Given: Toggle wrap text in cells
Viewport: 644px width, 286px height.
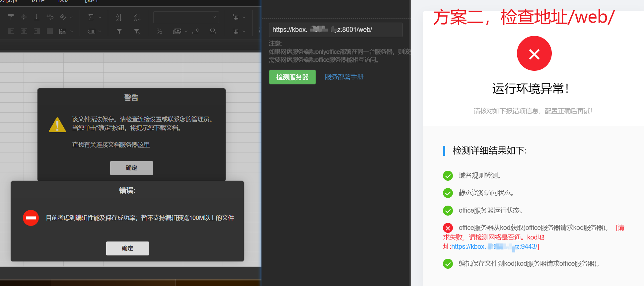Looking at the screenshot, I should click(50, 17).
